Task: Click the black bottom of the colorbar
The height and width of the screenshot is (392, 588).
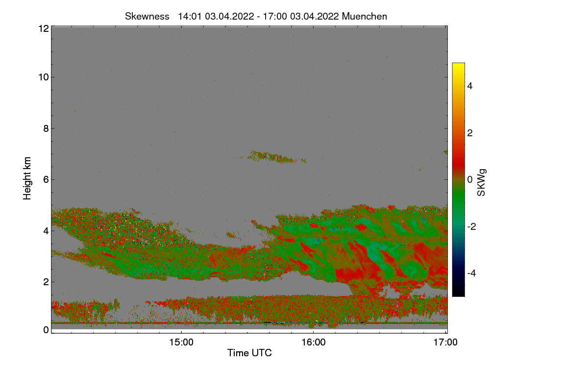Action: (x=458, y=292)
